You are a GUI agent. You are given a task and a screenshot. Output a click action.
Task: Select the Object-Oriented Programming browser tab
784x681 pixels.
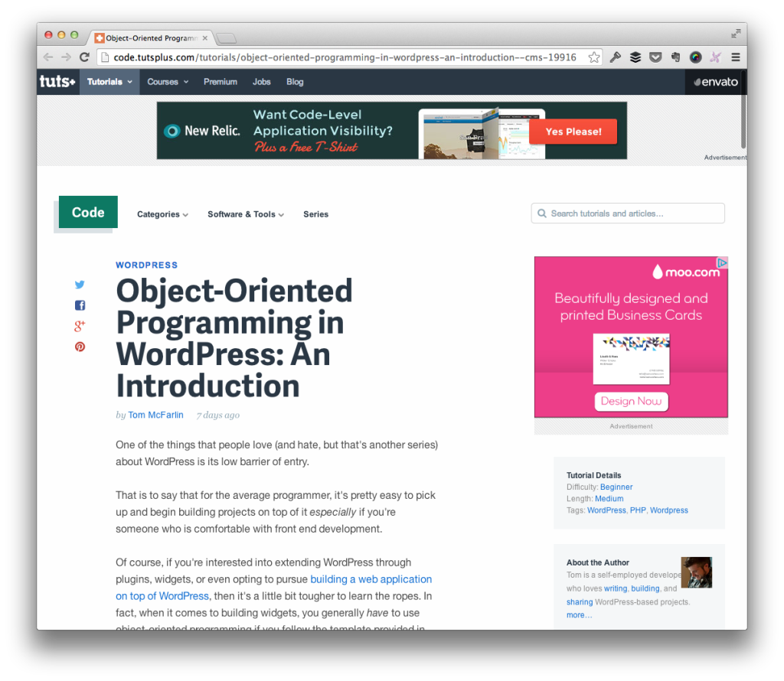tap(152, 38)
